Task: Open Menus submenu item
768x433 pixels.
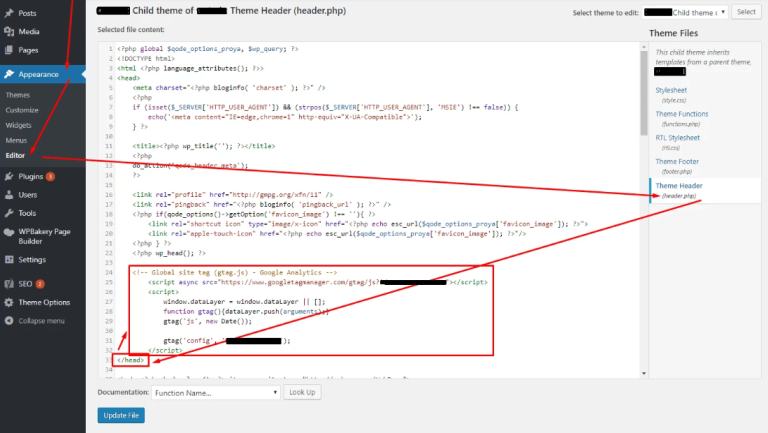Action: 16,140
